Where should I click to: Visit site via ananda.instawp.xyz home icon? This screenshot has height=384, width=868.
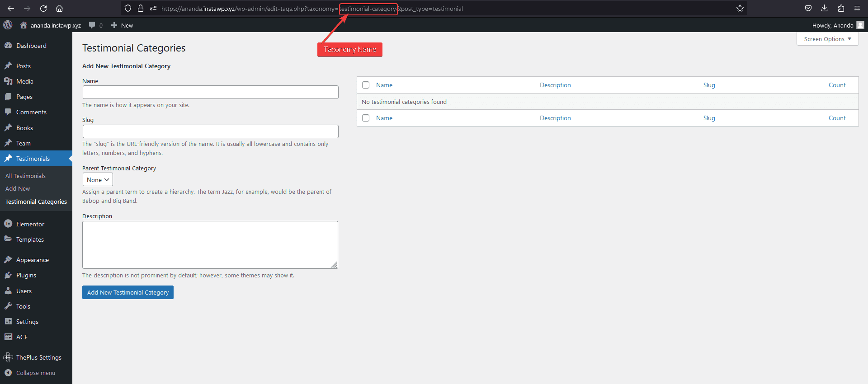pos(24,25)
